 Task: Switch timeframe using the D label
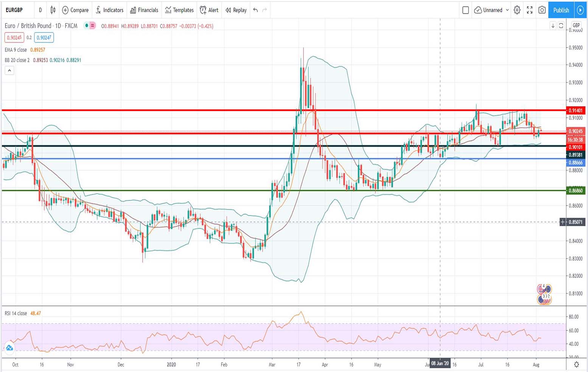click(40, 10)
